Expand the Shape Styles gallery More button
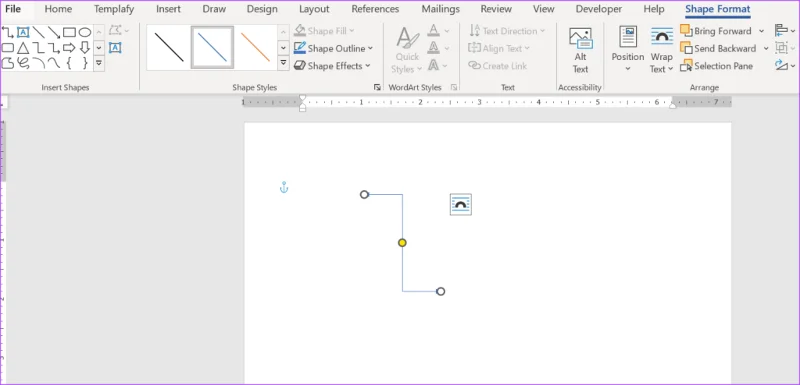Viewport: 800px width, 385px height. (x=284, y=63)
